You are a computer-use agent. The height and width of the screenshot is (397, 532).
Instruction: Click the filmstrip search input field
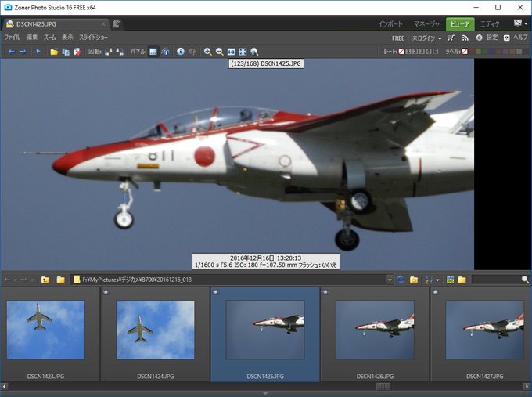(x=497, y=280)
